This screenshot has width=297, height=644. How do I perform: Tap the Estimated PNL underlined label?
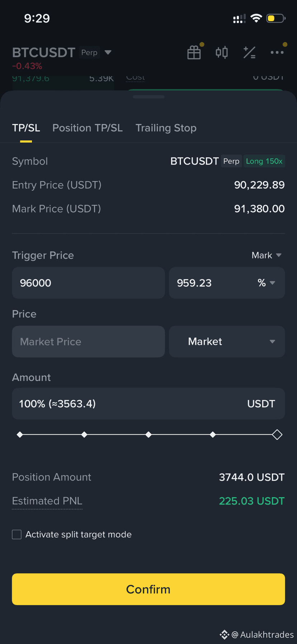point(47,501)
